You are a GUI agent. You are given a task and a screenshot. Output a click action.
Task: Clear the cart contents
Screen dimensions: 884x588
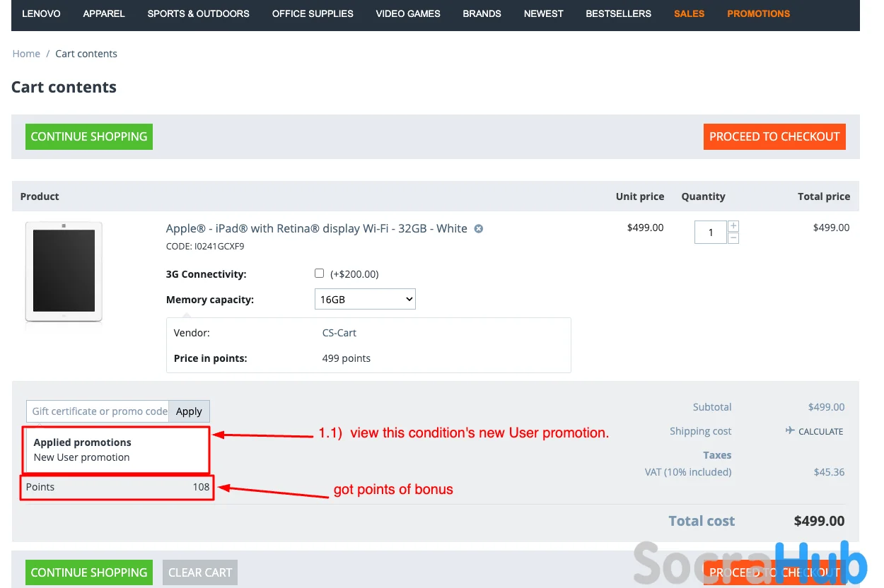pos(200,572)
